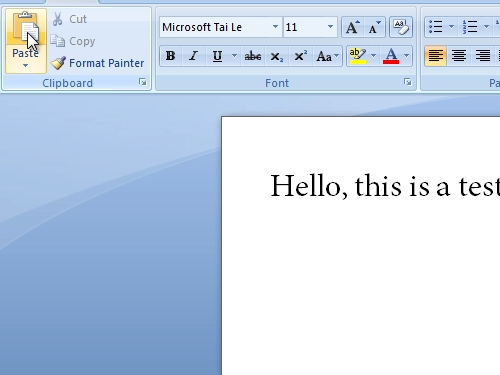500x375 pixels.
Task: Toggle Subscript formatting
Action: 277,56
